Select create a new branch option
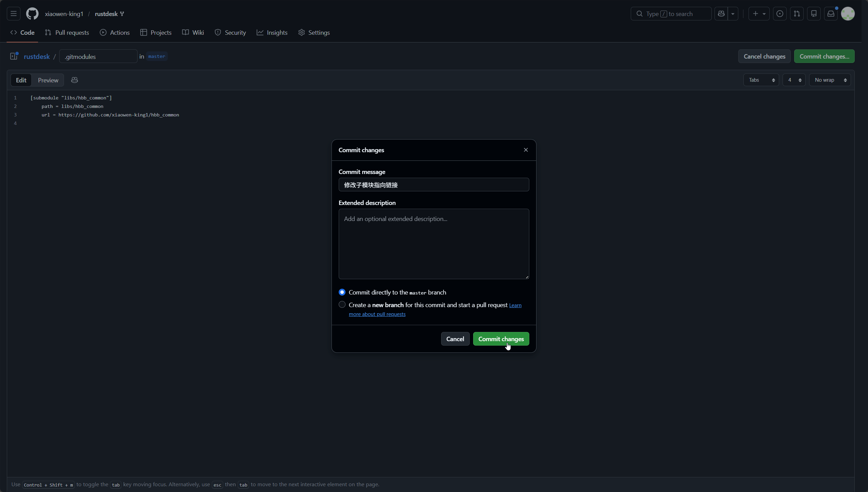Image resolution: width=868 pixels, height=492 pixels. [x=342, y=305]
